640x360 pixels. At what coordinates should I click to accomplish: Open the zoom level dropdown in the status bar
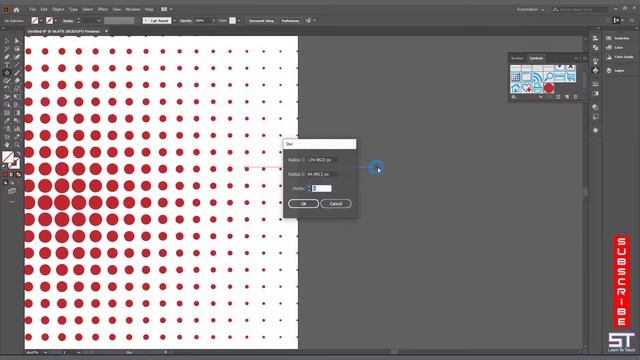(x=45, y=352)
